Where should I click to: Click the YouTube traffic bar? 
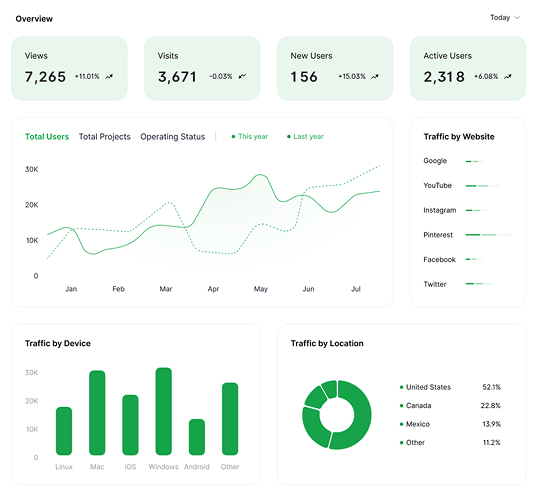pos(483,186)
